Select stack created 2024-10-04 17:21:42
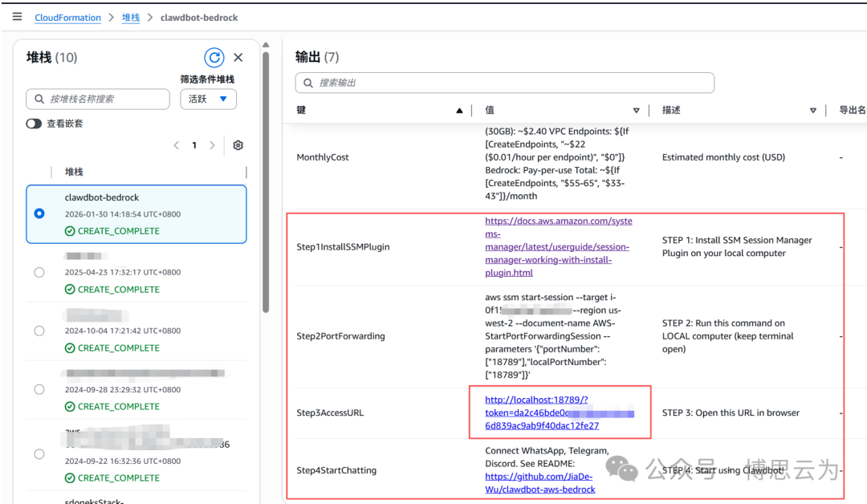 tap(39, 331)
